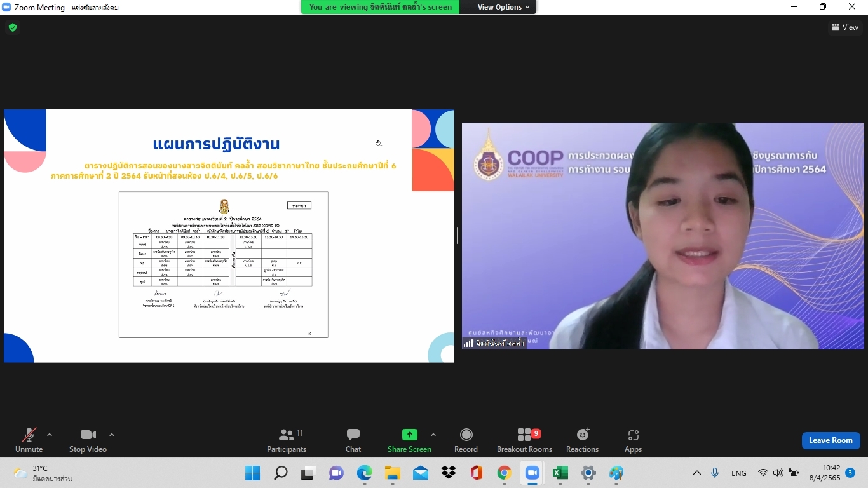Image resolution: width=868 pixels, height=488 pixels.
Task: Open the Reactions menu
Action: [x=582, y=440]
